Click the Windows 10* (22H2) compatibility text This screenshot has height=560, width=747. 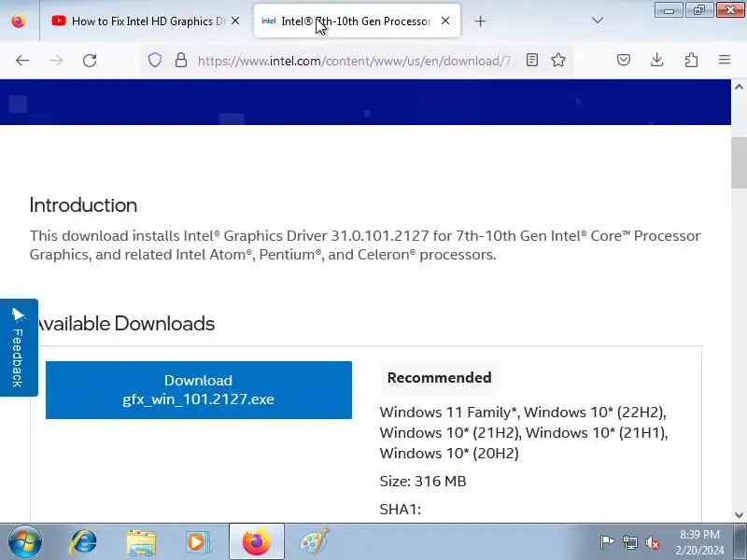click(x=595, y=413)
